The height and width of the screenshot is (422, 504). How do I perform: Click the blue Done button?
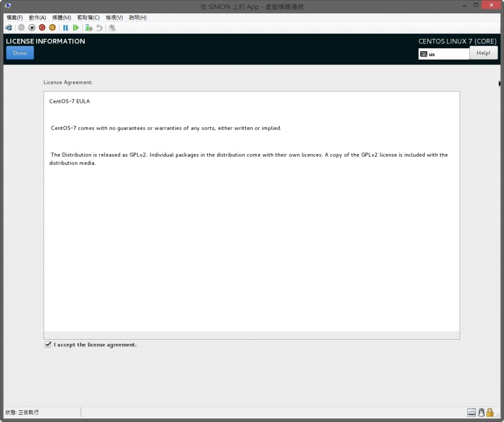[20, 53]
